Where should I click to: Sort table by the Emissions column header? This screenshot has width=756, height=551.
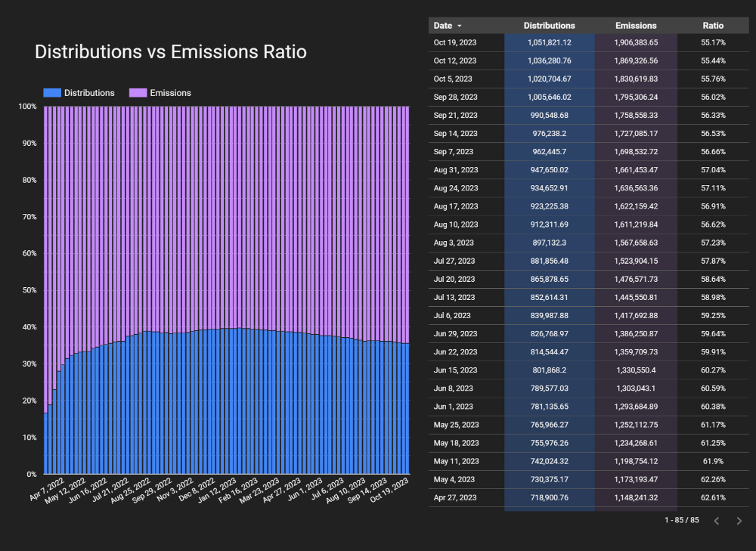pos(636,26)
